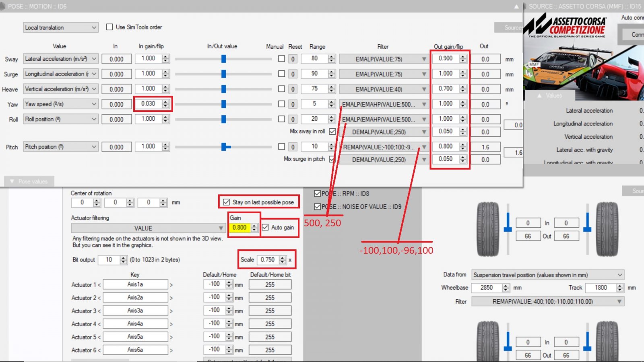
Task: Open the Data from suspension travel dropdown
Action: [x=547, y=275]
